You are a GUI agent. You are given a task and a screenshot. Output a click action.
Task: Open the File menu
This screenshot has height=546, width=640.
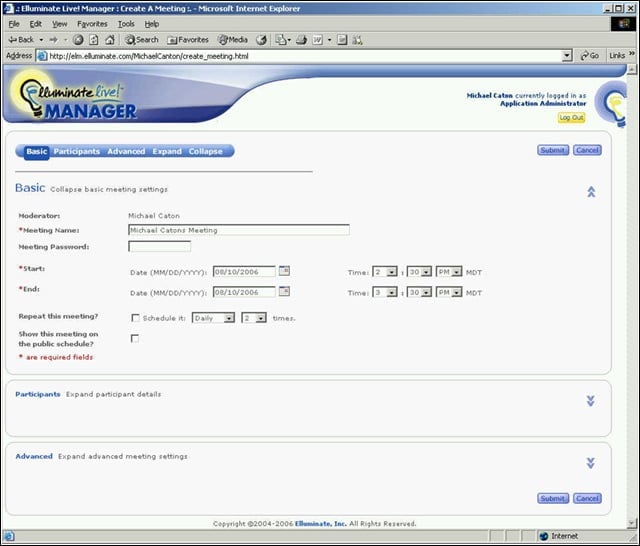tap(14, 24)
